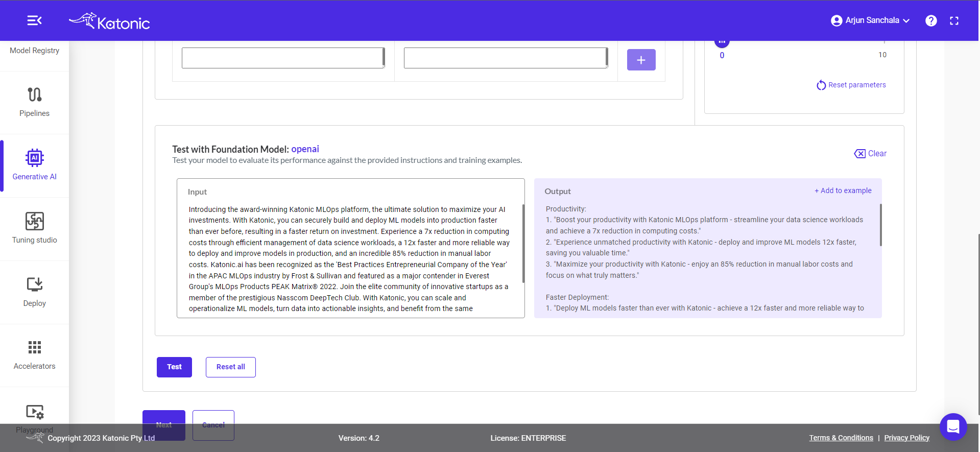Click the 'Faster Deployment:' output heading
The width and height of the screenshot is (980, 452).
(577, 297)
